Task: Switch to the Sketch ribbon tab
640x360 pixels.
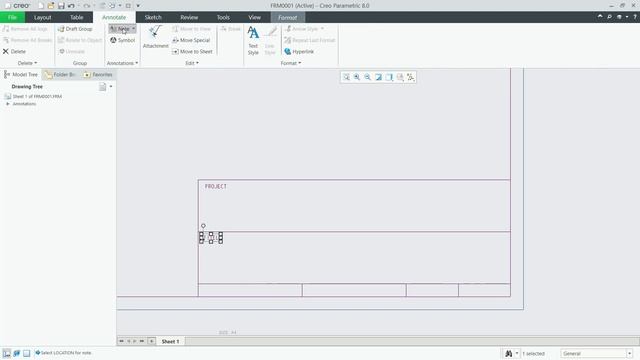Action: click(153, 17)
